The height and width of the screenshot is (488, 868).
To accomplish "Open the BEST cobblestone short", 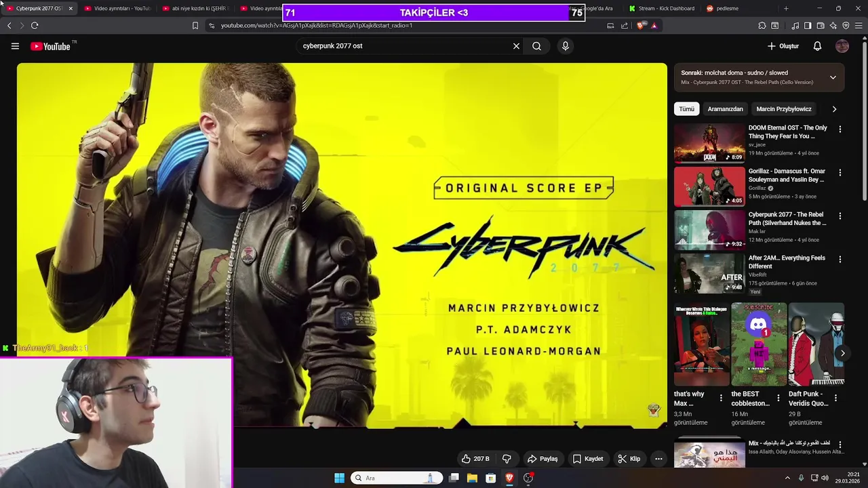I will point(759,344).
